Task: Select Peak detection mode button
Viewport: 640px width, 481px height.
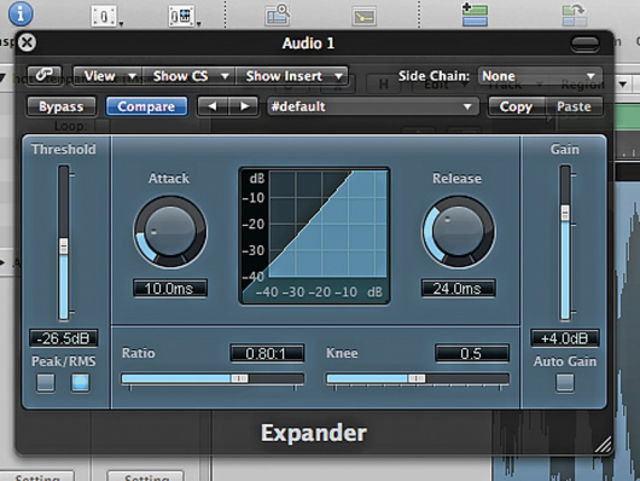Action: [45, 383]
